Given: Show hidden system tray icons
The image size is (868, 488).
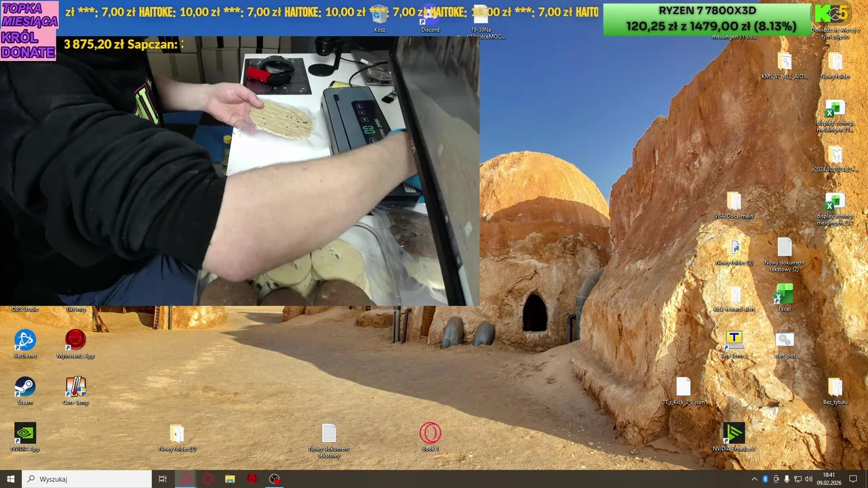Looking at the screenshot, I should (754, 479).
